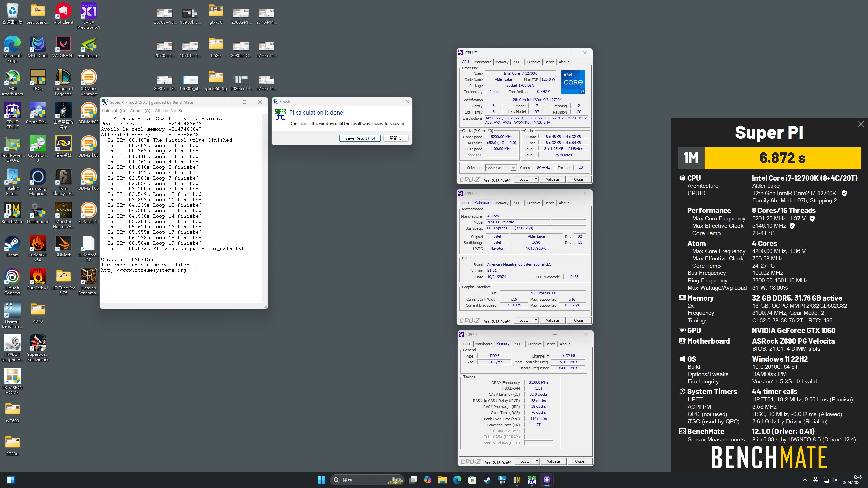This screenshot has width=868, height=488.
Task: Launch Steam from the desktop
Action: point(13,247)
